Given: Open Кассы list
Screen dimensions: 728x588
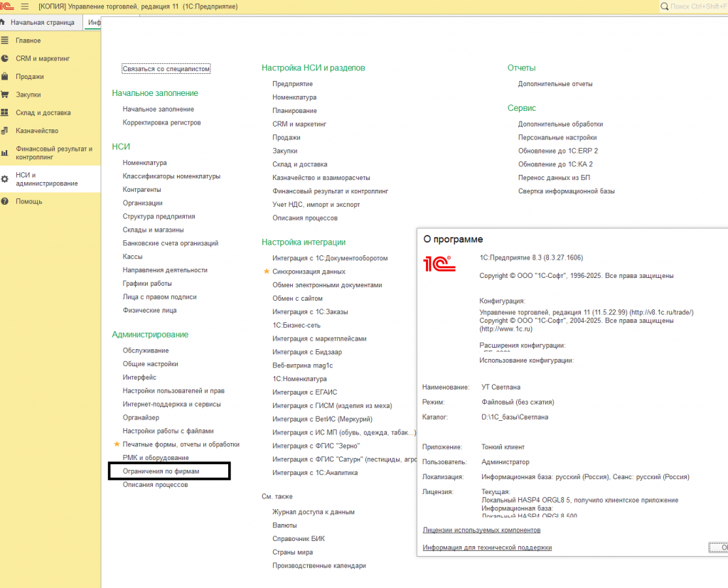Looking at the screenshot, I should [132, 257].
